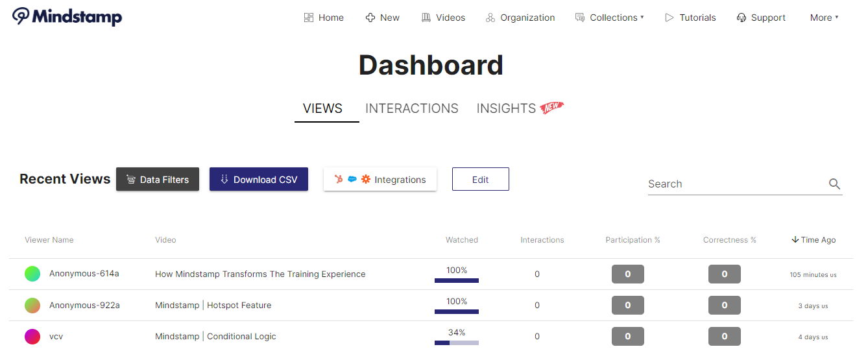Click the Edit button
Image resolution: width=868 pixels, height=349 pixels.
(x=480, y=180)
